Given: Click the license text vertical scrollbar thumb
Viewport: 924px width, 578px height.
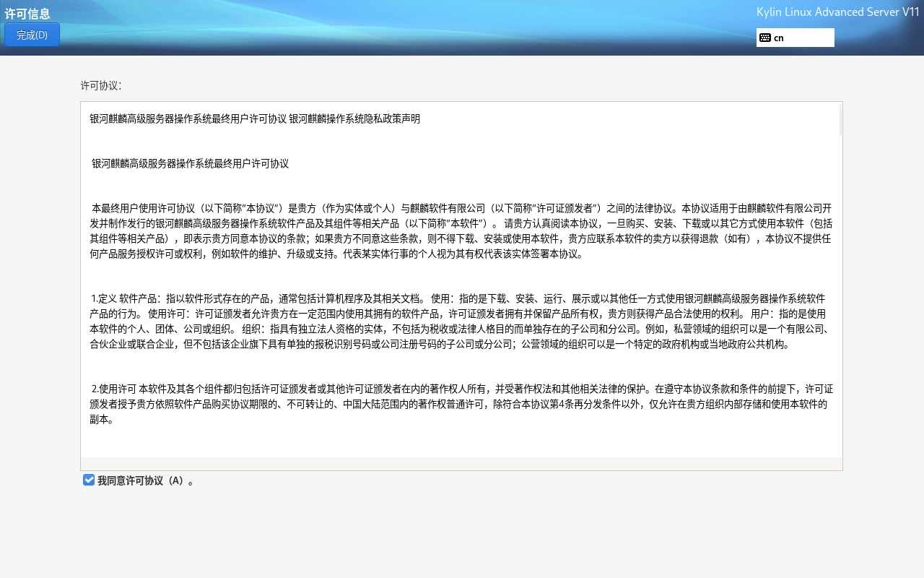Looking at the screenshot, I should (x=840, y=119).
